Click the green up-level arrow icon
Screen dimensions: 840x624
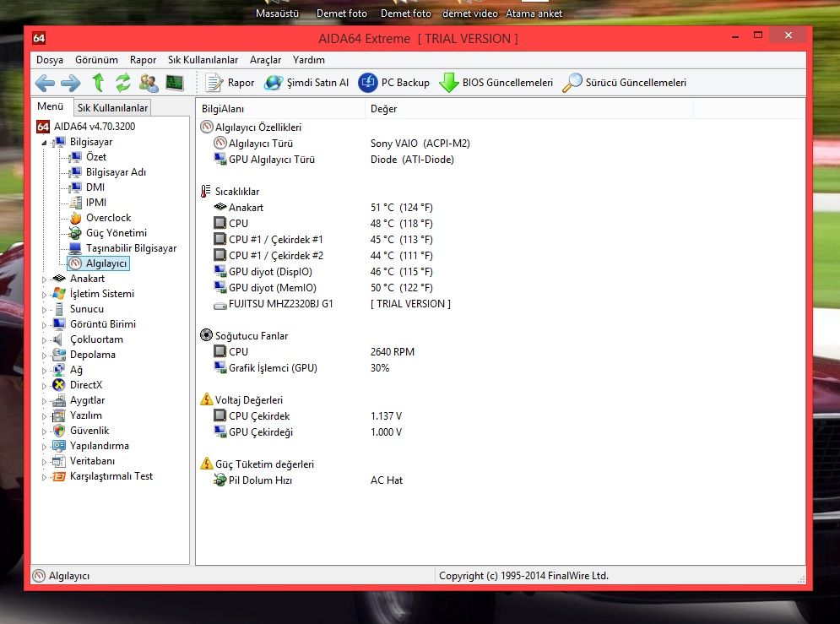point(98,83)
